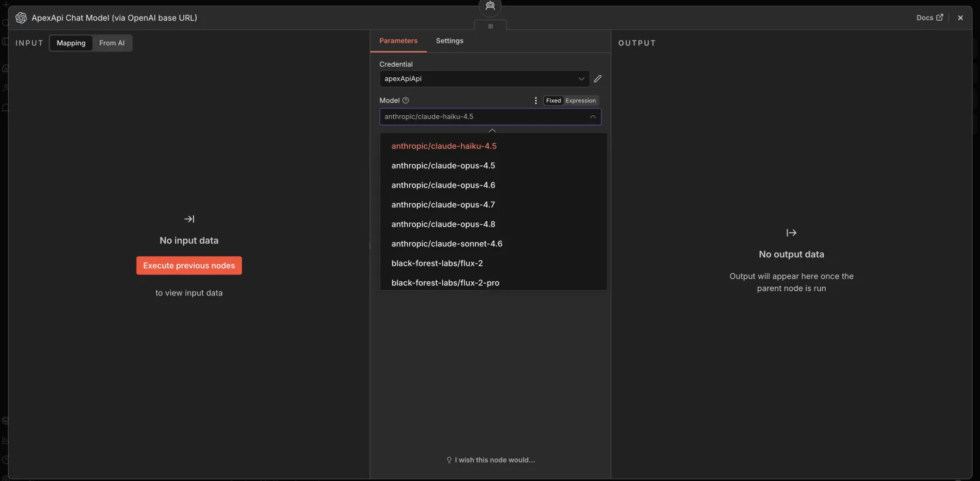
Task: Open the Docs link
Action: click(x=929, y=18)
